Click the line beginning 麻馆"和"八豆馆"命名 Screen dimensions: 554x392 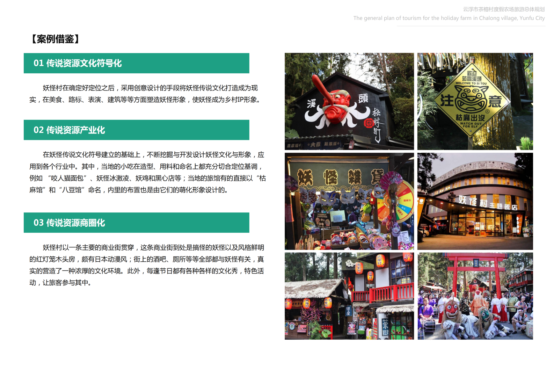(129, 190)
